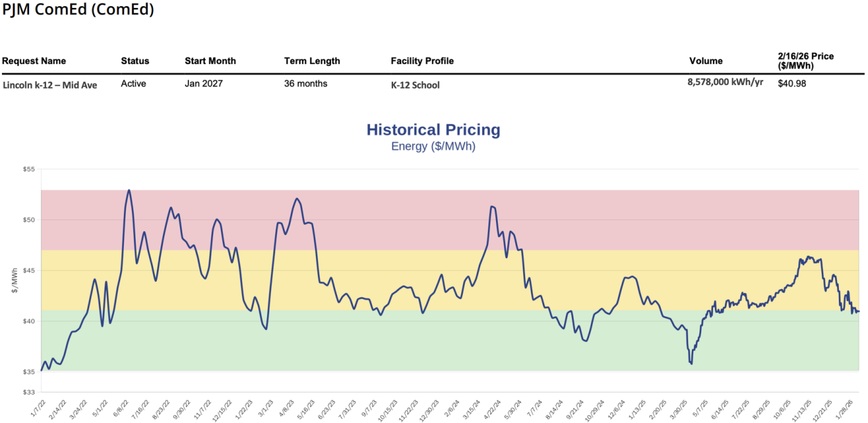Sort by the Start Month column header
The height and width of the screenshot is (423, 868).
pos(210,61)
